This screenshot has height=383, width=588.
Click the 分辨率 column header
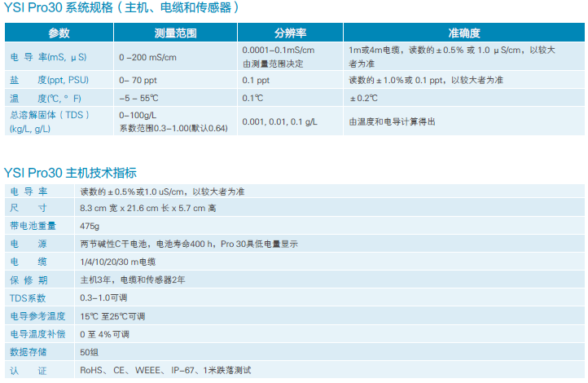tap(290, 33)
